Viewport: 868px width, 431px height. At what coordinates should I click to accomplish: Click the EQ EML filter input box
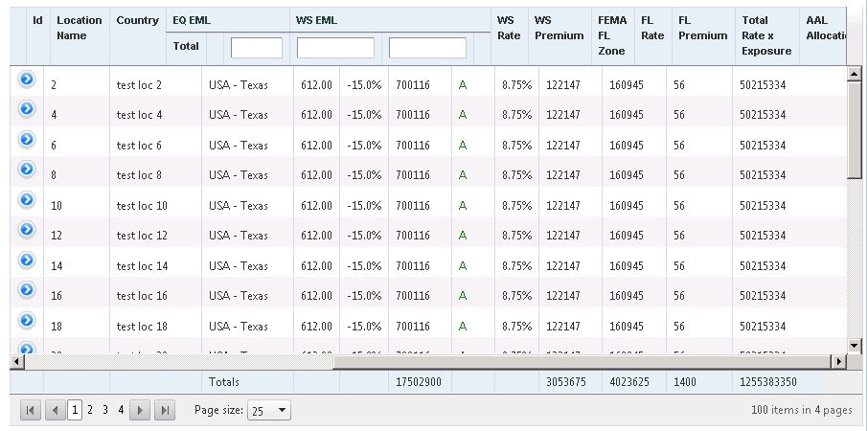257,47
